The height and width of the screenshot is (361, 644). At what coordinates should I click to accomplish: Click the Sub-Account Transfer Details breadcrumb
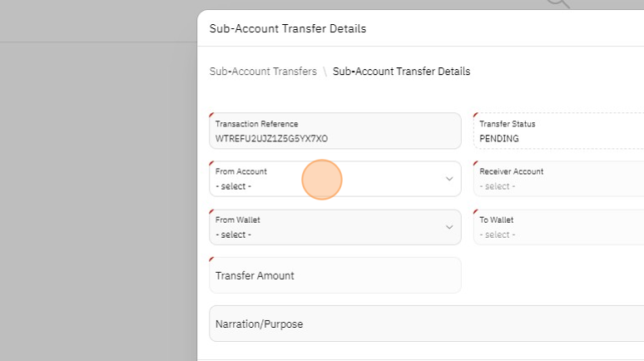[x=401, y=72]
